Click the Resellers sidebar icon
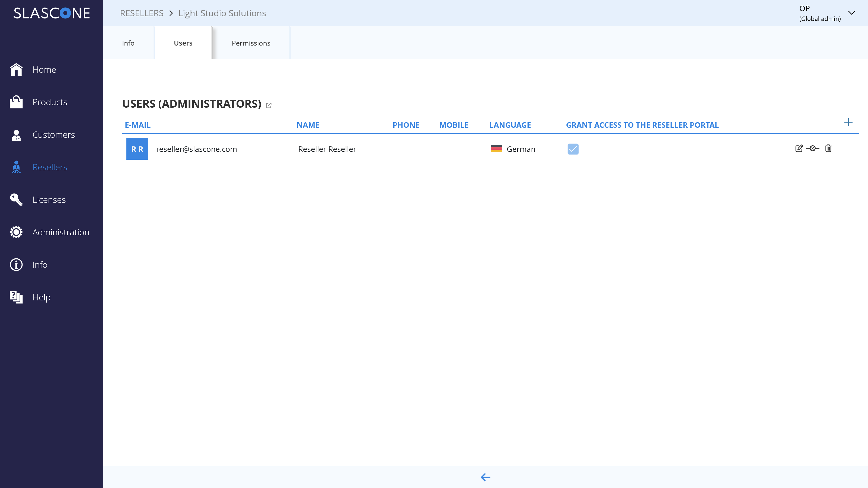Viewport: 868px width, 488px height. (x=16, y=167)
